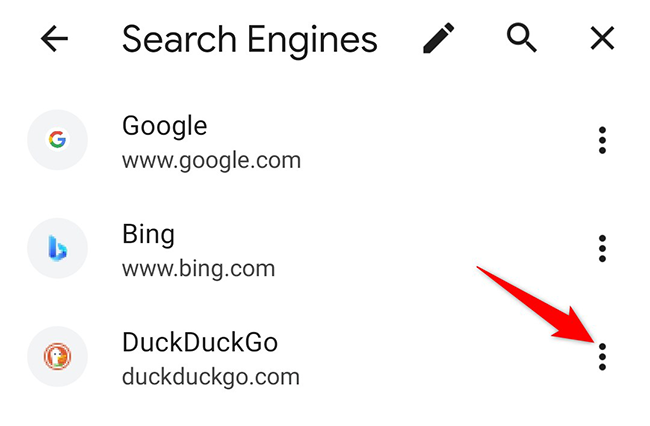The width and height of the screenshot is (650, 426).
Task: Open search with the magnifier icon
Action: [x=520, y=39]
